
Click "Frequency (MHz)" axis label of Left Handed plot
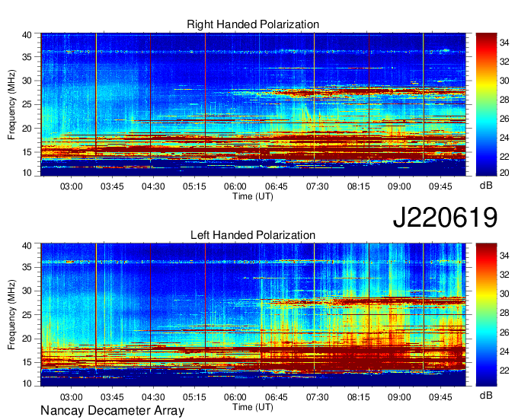pos(11,315)
